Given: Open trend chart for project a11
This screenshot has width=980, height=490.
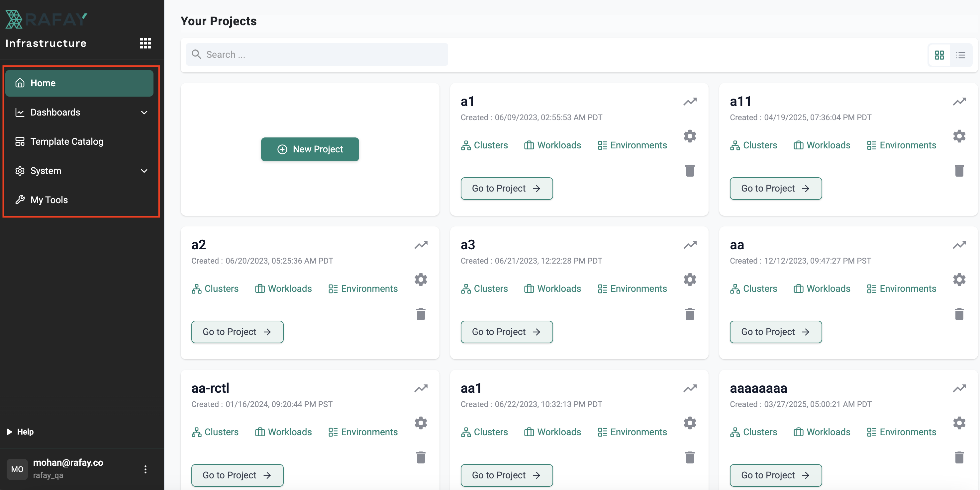Looking at the screenshot, I should coord(959,102).
